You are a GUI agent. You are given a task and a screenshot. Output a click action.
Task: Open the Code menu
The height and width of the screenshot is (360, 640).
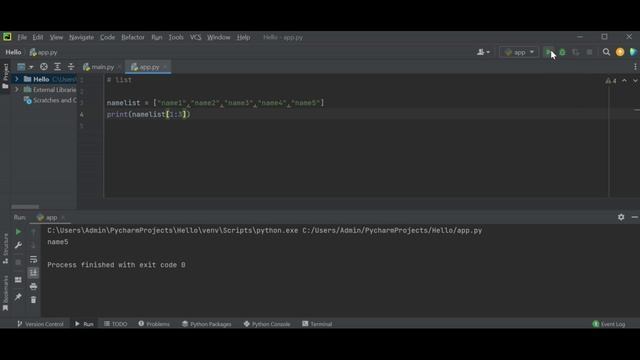click(x=107, y=37)
